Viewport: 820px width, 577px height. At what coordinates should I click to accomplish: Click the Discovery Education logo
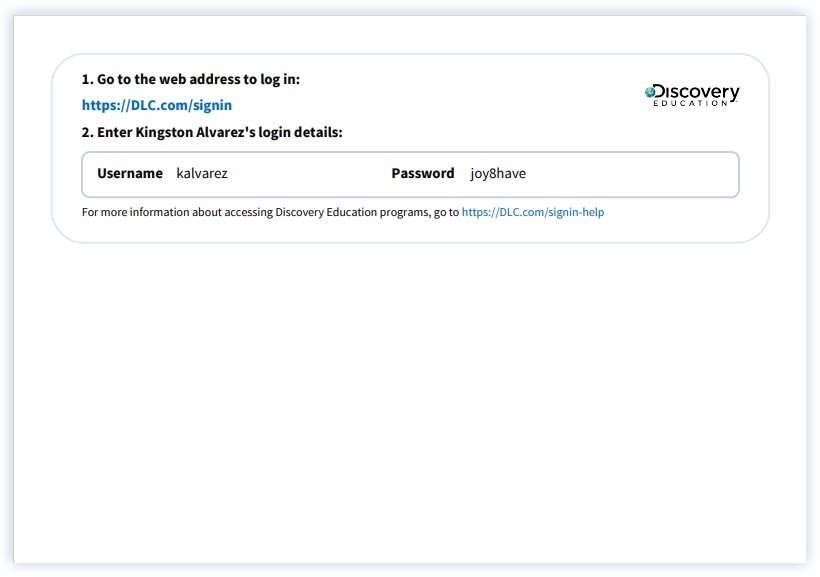click(x=692, y=95)
